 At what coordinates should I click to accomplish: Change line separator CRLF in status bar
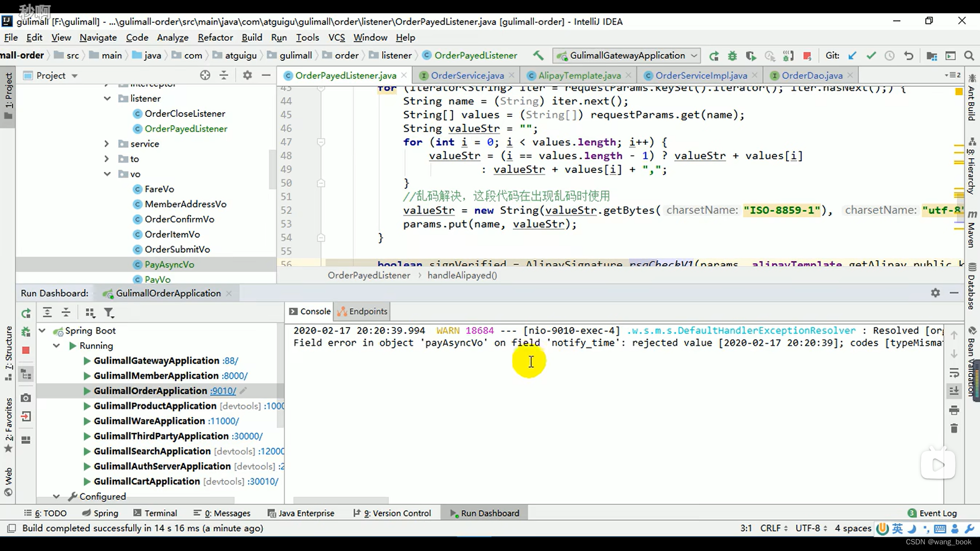point(774,528)
